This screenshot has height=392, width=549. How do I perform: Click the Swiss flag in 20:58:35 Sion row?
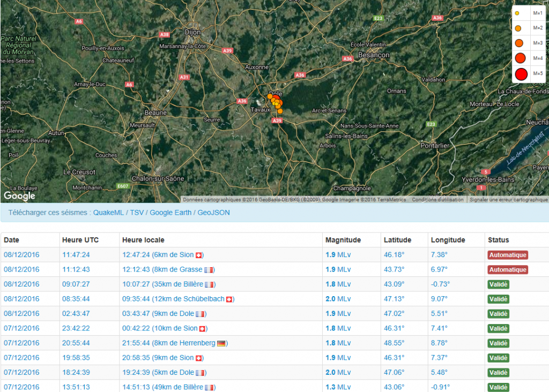coord(198,358)
